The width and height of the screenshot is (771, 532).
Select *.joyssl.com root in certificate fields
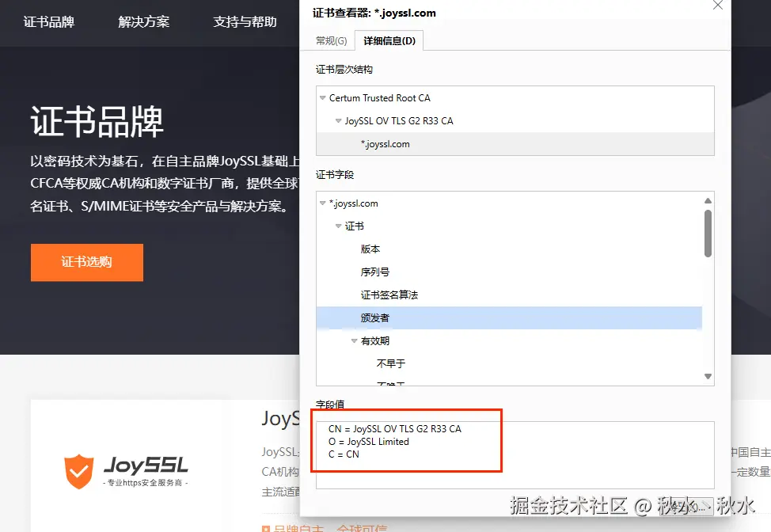click(354, 203)
